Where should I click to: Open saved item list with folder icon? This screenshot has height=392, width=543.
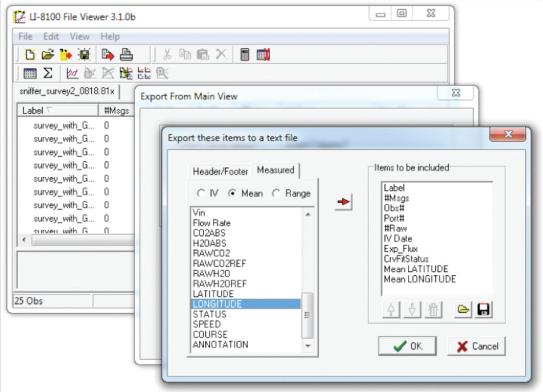(x=463, y=309)
